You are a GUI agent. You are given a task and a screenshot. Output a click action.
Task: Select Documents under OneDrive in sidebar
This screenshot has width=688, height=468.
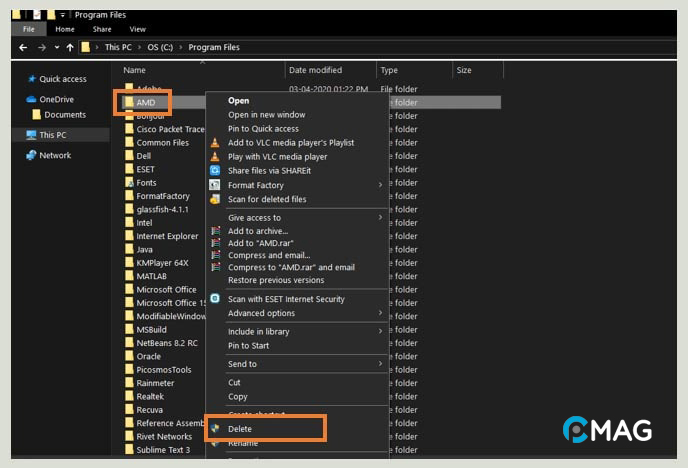65,115
